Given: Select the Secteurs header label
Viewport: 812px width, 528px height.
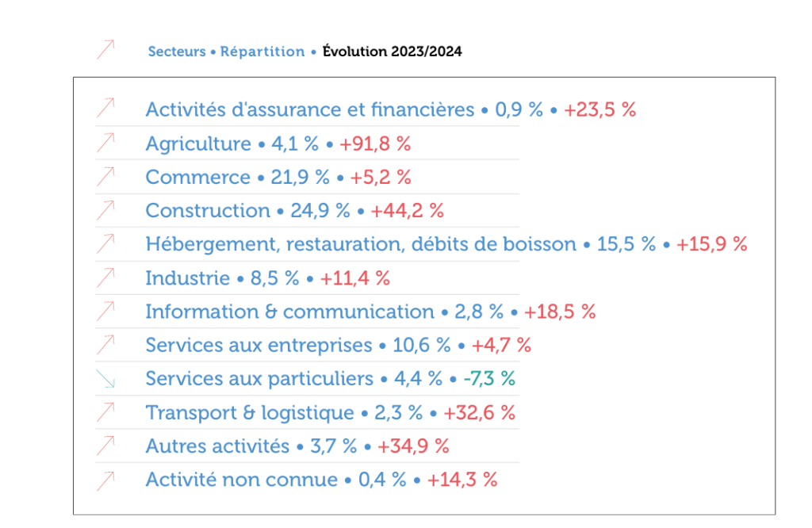Looking at the screenshot, I should click(x=176, y=52).
